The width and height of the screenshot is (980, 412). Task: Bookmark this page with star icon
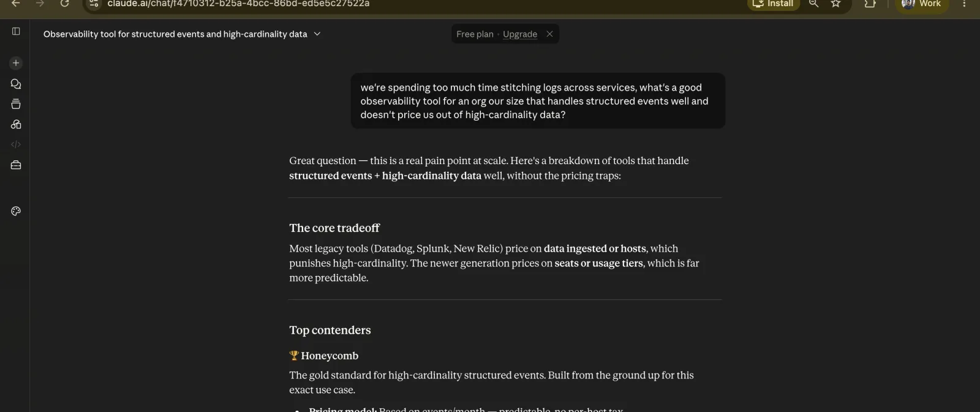[835, 4]
